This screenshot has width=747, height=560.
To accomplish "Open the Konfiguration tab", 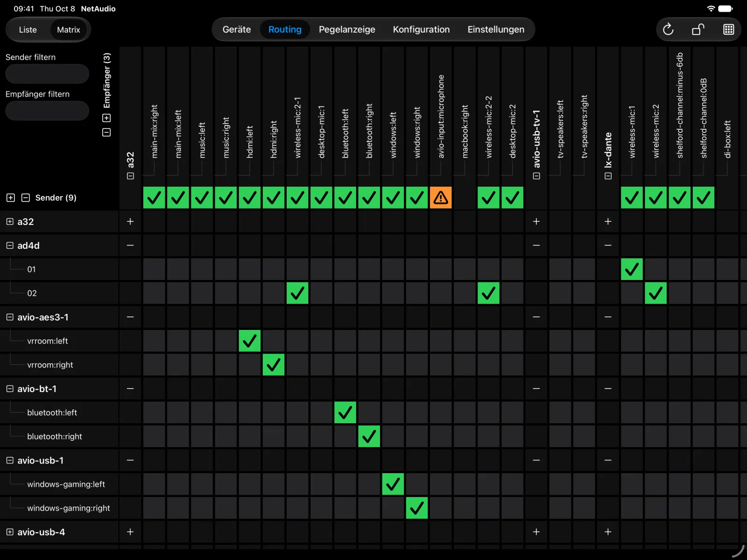I will pos(421,29).
